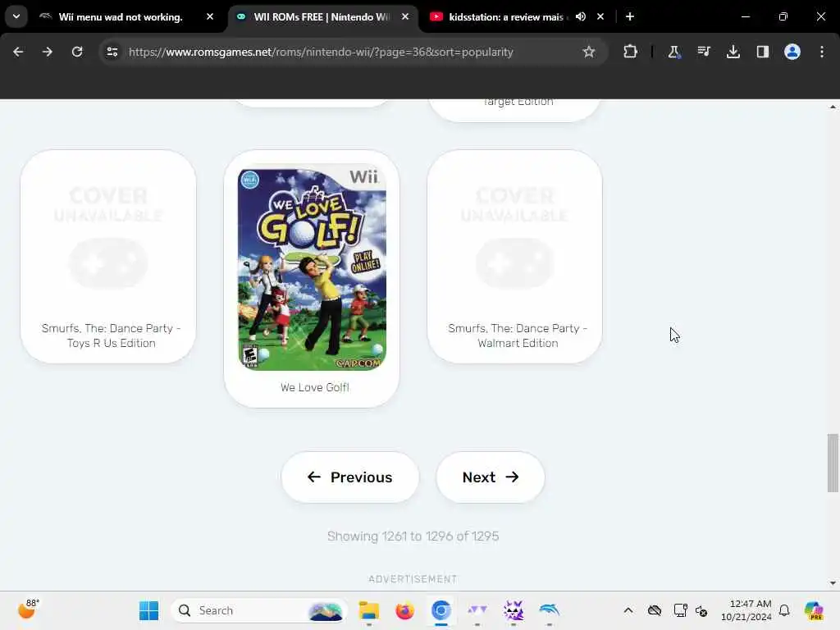The image size is (840, 630).
Task: Close the kidsstation YouTube tab
Action: tap(600, 16)
